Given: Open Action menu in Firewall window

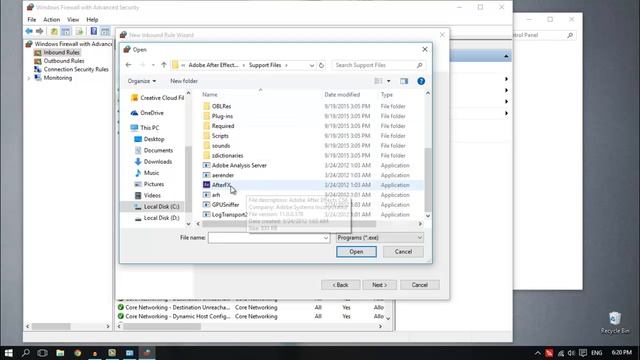Looking at the screenshot, I should coord(51,20).
